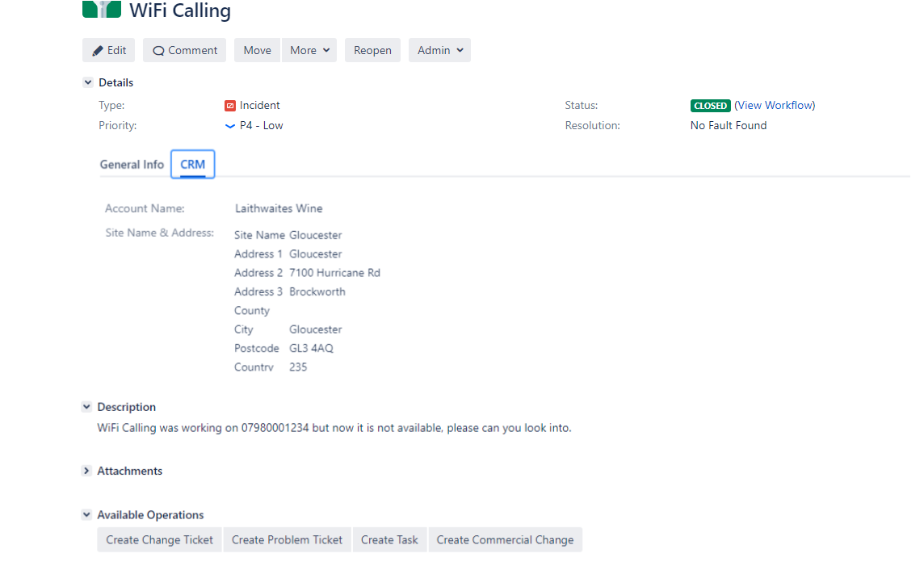Click the green project avatar icon
This screenshot has width=924, height=587.
101,9
